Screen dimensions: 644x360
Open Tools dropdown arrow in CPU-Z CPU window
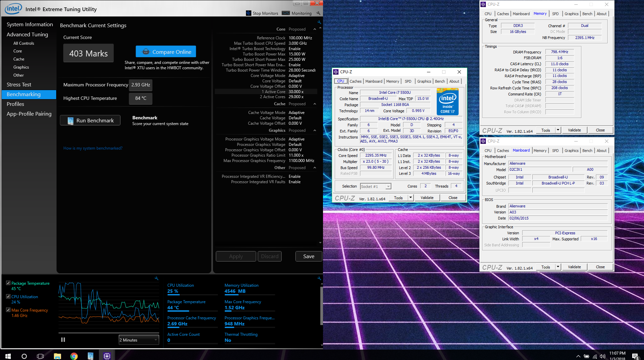(x=410, y=198)
